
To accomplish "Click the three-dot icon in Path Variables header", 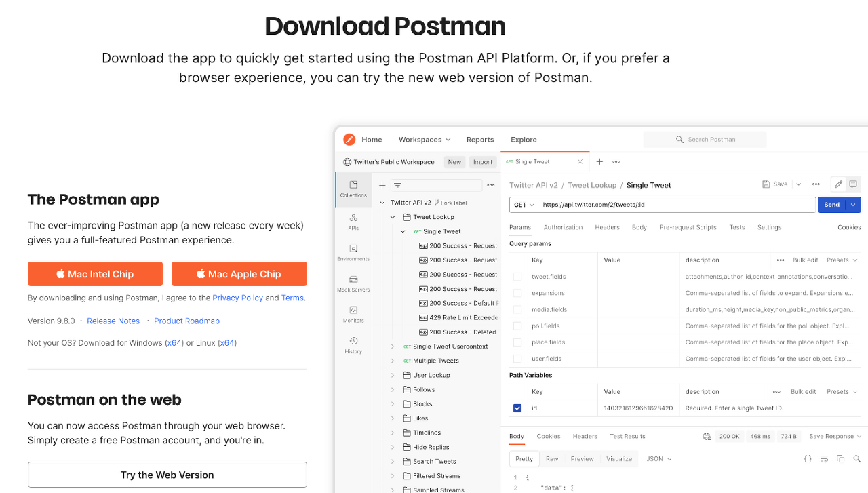I will pyautogui.click(x=776, y=392).
